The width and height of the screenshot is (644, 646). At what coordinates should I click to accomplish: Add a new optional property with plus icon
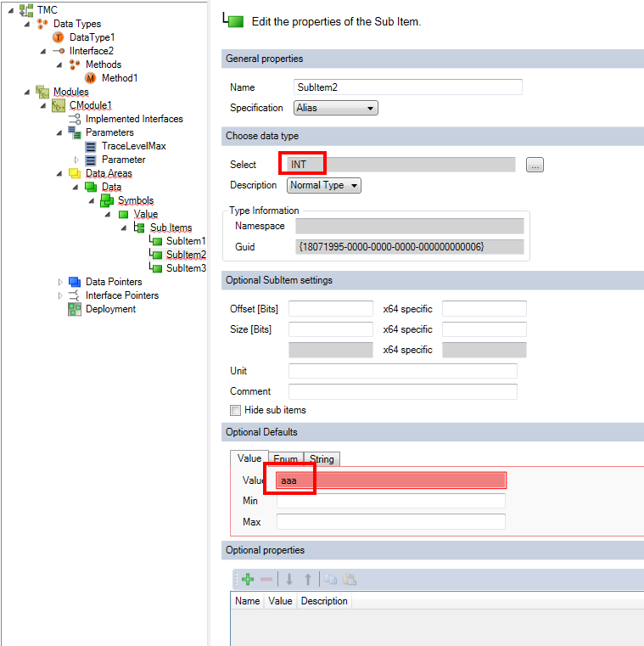coord(248,580)
